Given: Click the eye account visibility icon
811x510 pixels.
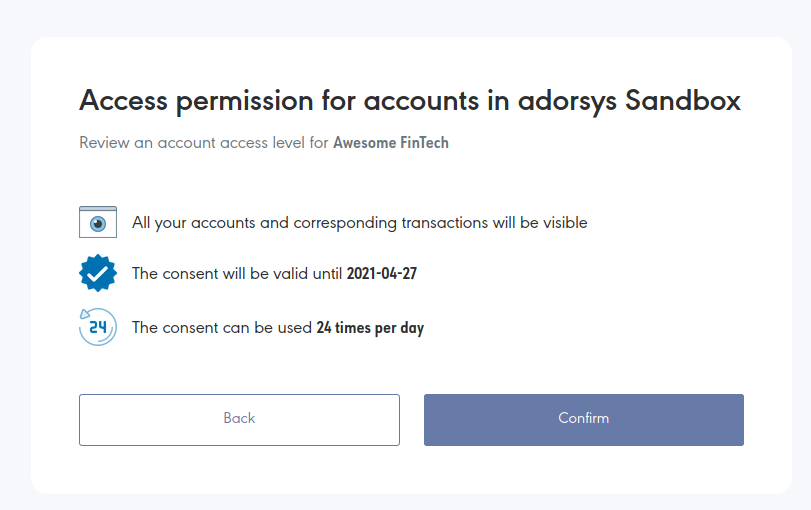Looking at the screenshot, I should click(98, 222).
